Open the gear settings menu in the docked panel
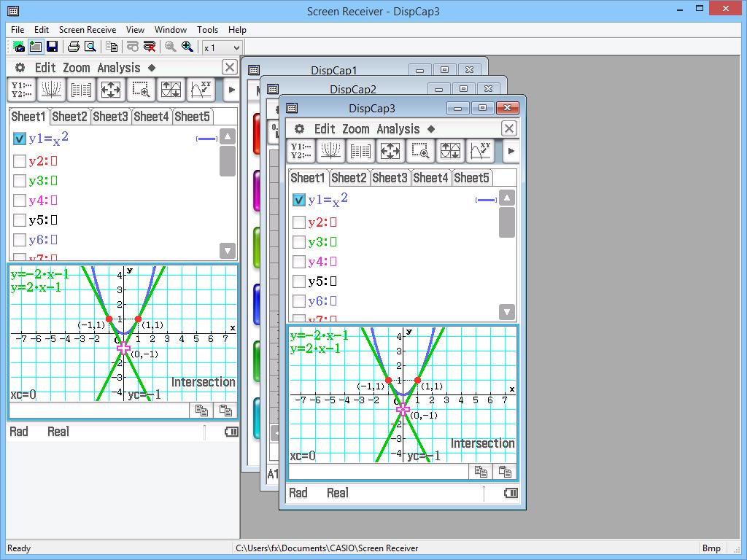The image size is (747, 560). [x=20, y=68]
